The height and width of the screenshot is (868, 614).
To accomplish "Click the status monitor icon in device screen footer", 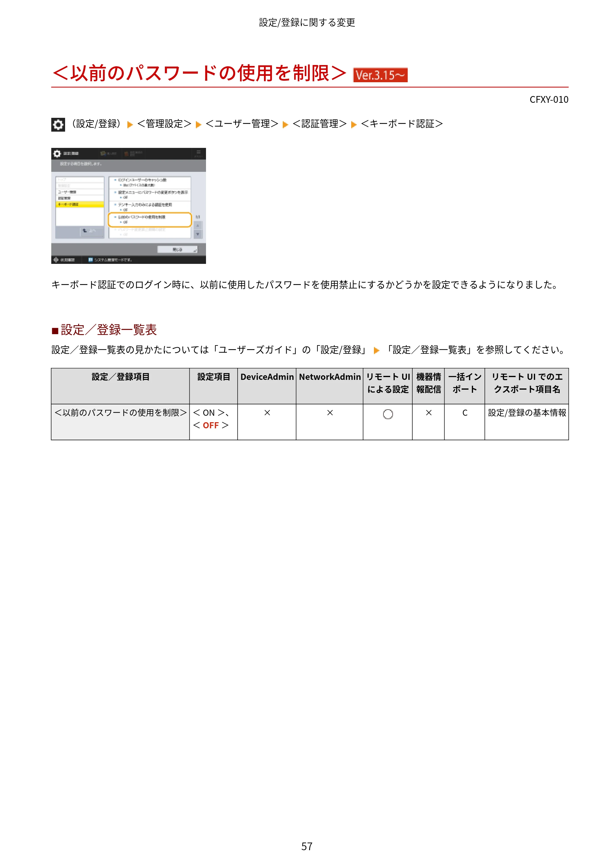I will click(56, 260).
